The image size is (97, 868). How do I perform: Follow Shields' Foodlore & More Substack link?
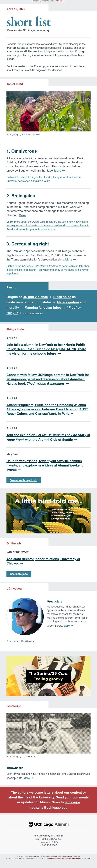tap(44, 179)
